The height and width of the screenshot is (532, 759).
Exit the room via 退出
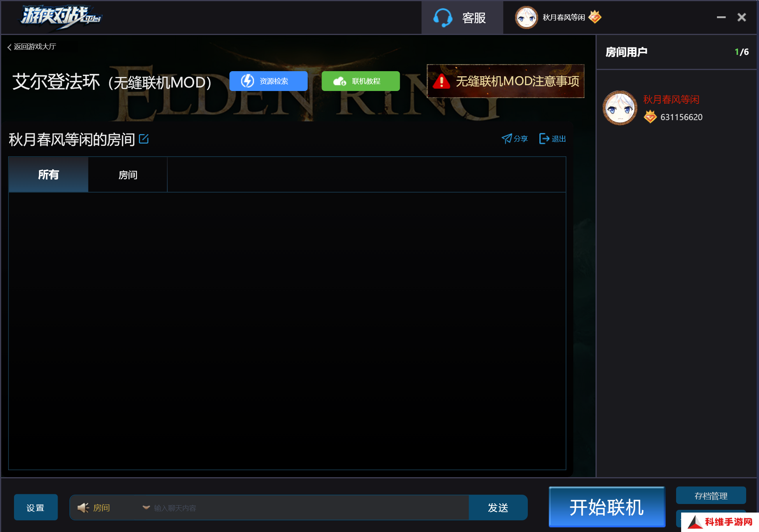tap(553, 139)
